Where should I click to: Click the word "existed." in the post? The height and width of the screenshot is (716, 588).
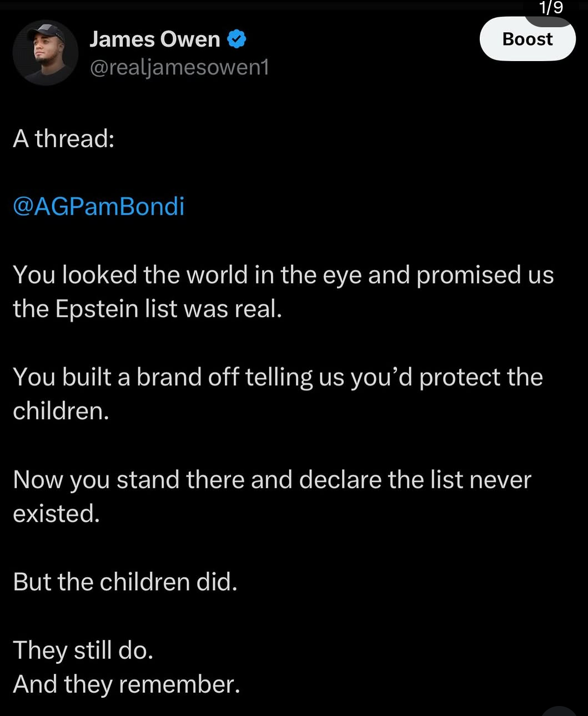(56, 513)
